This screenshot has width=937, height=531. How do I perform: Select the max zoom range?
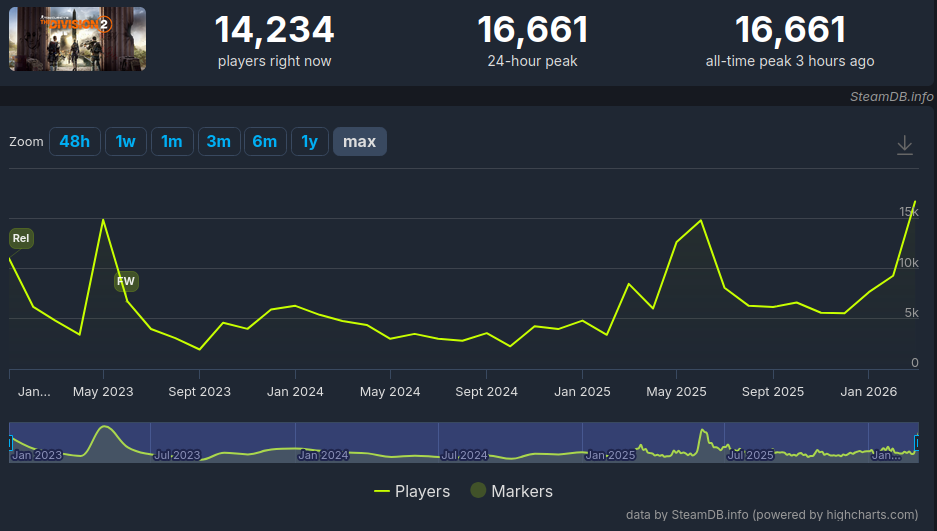point(360,142)
